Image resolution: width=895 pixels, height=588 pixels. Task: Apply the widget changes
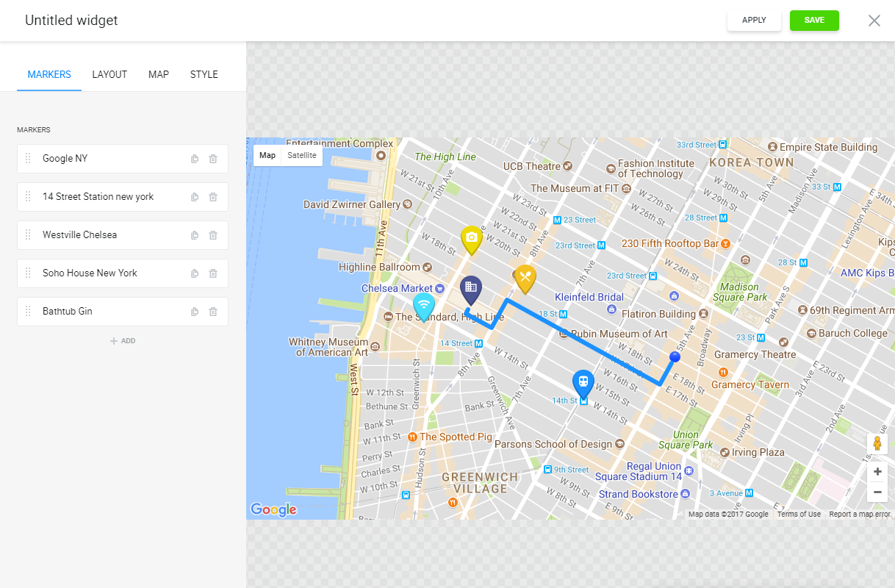[754, 21]
